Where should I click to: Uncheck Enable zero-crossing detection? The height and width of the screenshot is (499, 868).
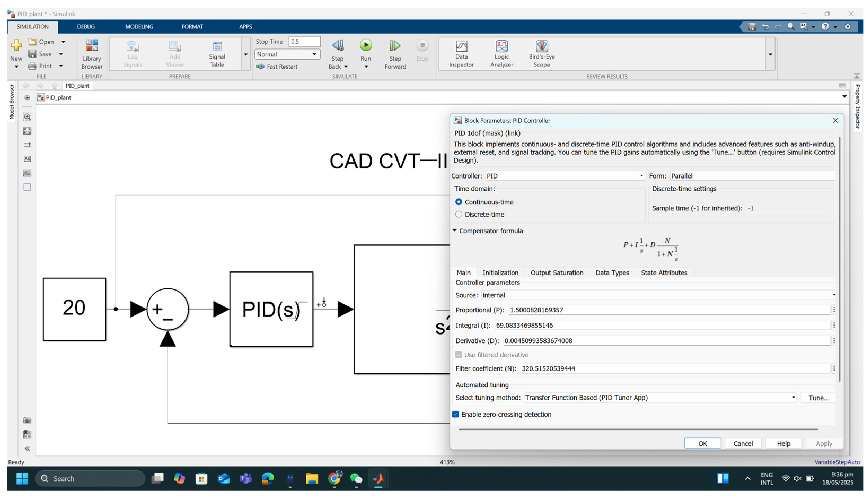[455, 414]
